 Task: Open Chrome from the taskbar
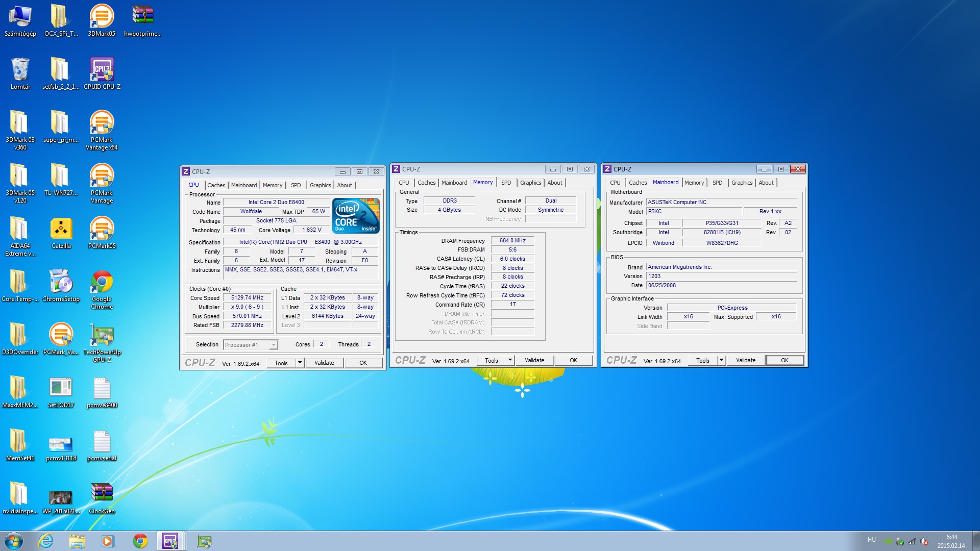tap(140, 541)
